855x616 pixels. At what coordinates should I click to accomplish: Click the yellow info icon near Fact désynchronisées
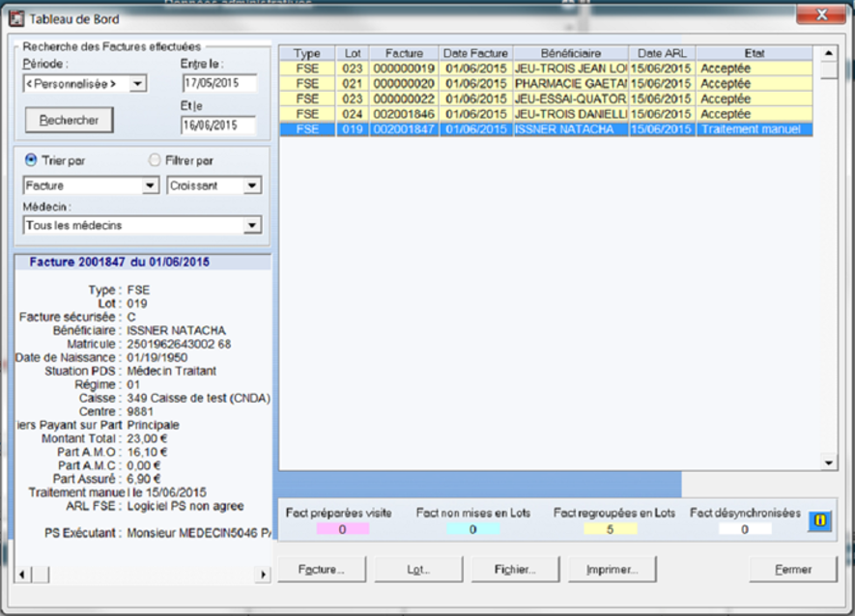819,521
